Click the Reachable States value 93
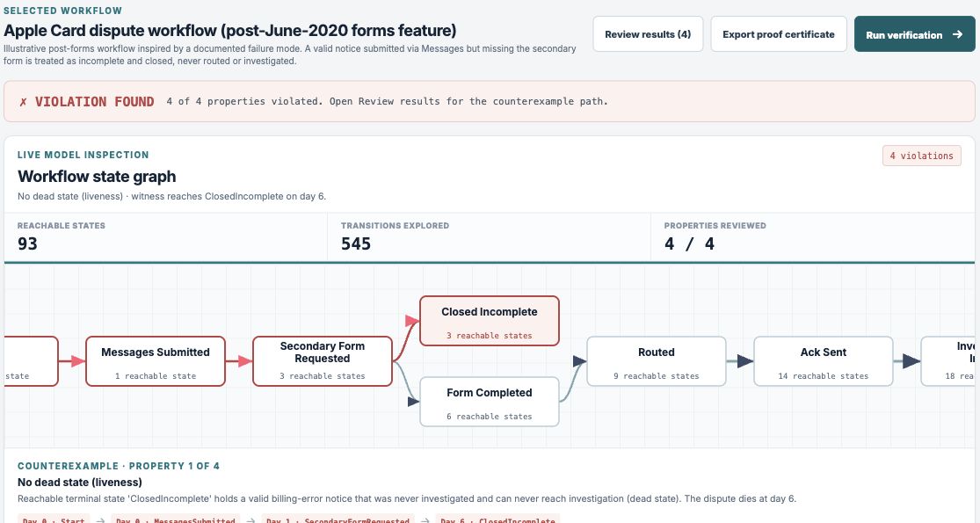Viewport: 980px width, 523px height. [x=27, y=243]
